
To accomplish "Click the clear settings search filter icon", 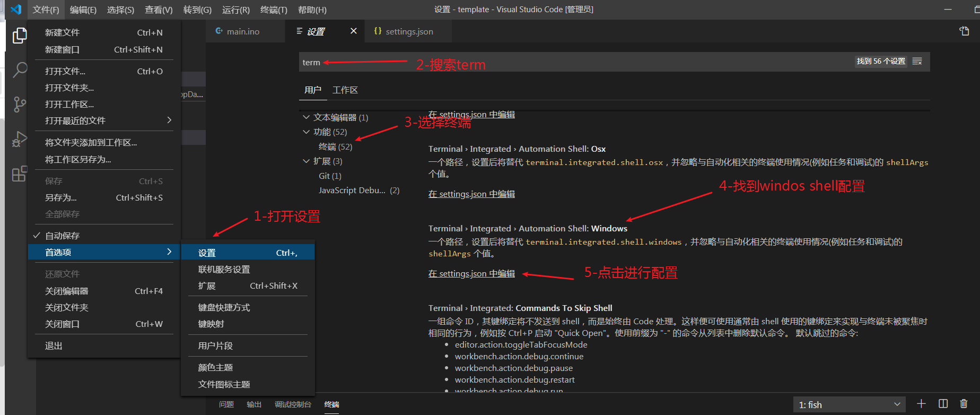I will (x=917, y=62).
